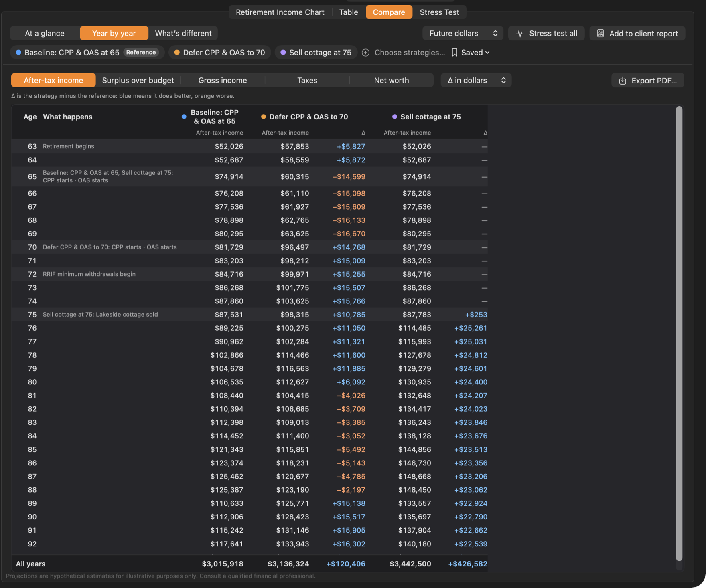Switch to the Table tab
Viewport: 706px width, 588px height.
pos(349,12)
